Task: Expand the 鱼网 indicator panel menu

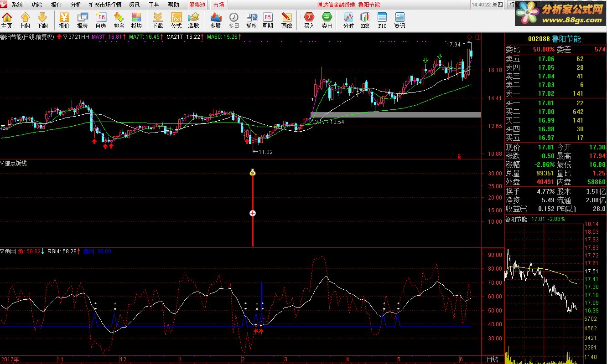Action: 2,251
